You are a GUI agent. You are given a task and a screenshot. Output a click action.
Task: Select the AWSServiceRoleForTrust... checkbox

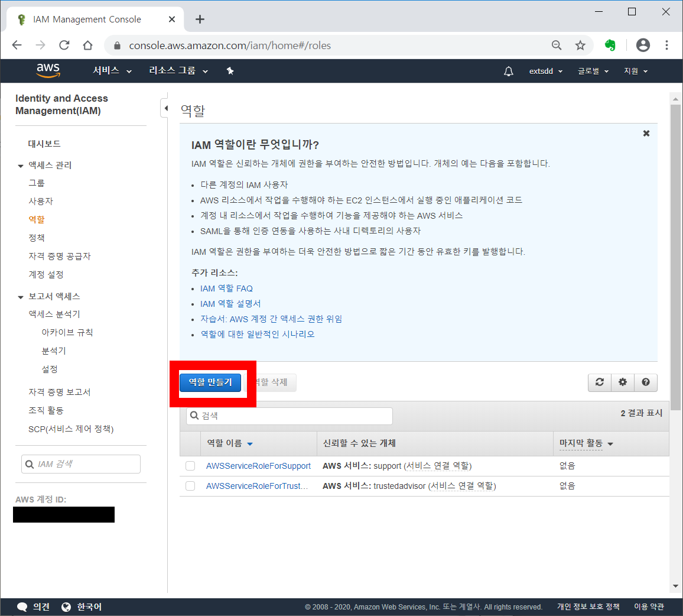point(190,486)
